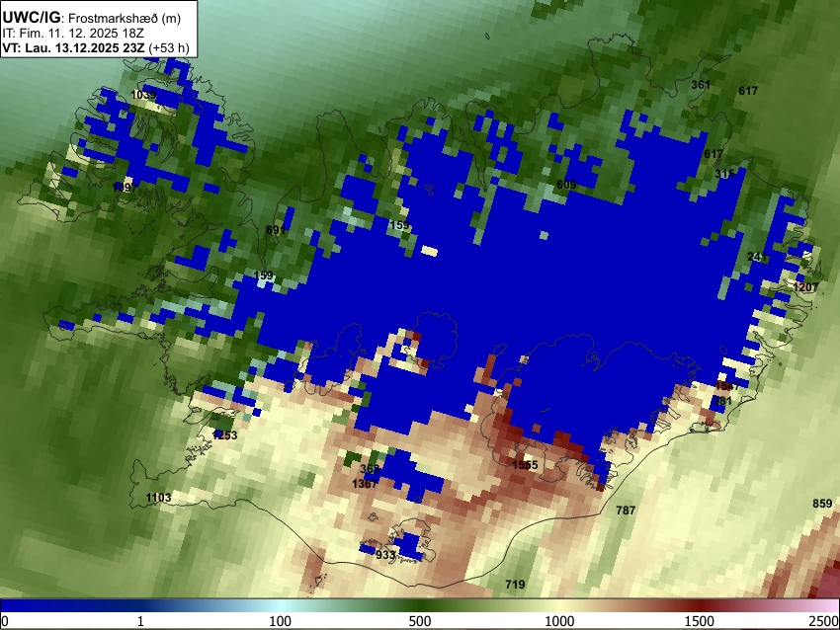Click the 1207 value on east coast
Viewport: 840px width, 630px height.
pos(805,287)
